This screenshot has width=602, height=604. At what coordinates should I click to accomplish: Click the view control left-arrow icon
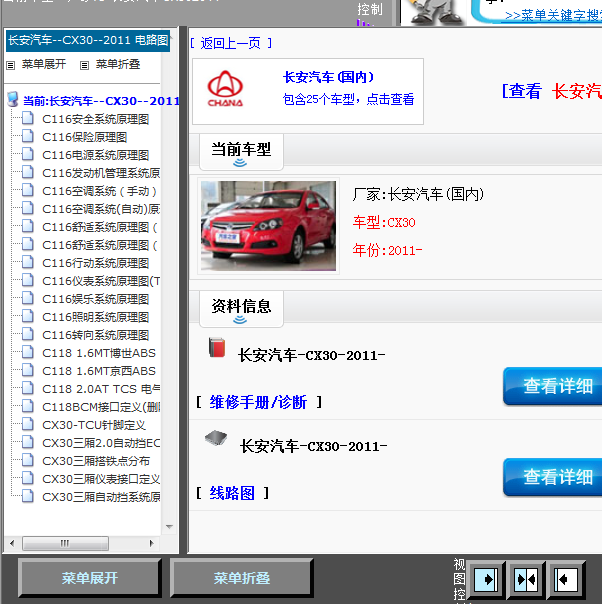566,579
